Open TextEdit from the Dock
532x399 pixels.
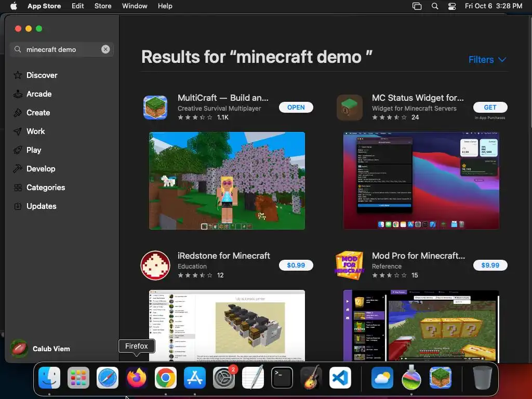point(253,378)
